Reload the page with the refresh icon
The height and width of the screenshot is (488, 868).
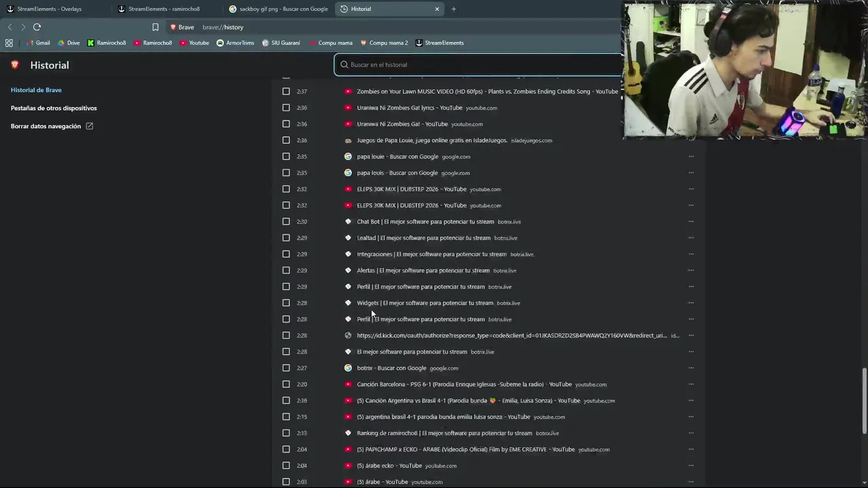pyautogui.click(x=37, y=27)
